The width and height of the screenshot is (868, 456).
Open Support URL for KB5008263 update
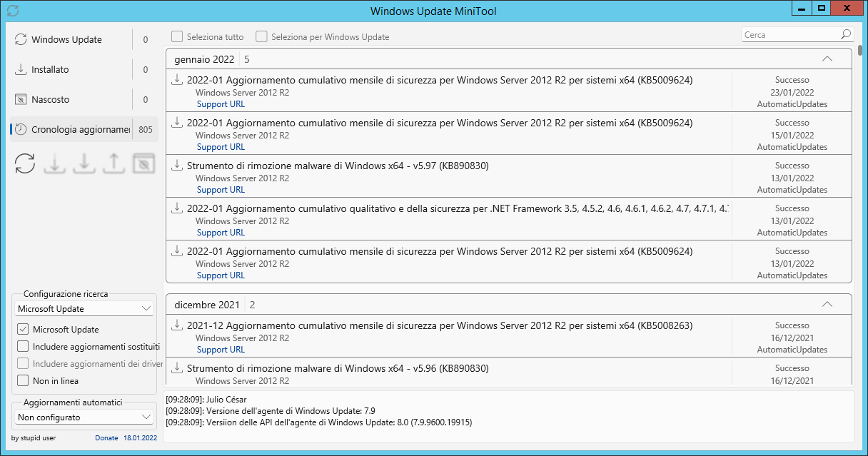pyautogui.click(x=221, y=350)
